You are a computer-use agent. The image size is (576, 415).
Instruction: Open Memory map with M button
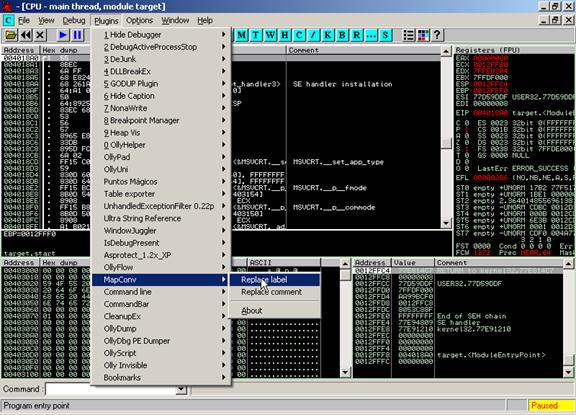pos(242,35)
